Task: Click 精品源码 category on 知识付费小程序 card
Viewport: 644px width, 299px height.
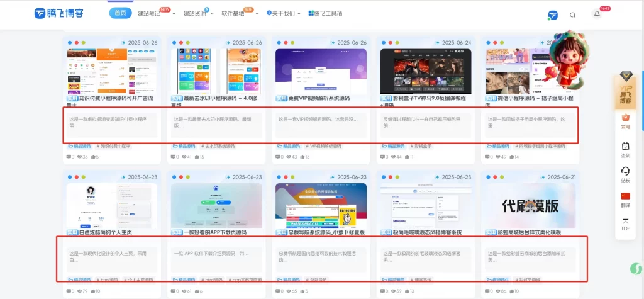Action: 80,146
